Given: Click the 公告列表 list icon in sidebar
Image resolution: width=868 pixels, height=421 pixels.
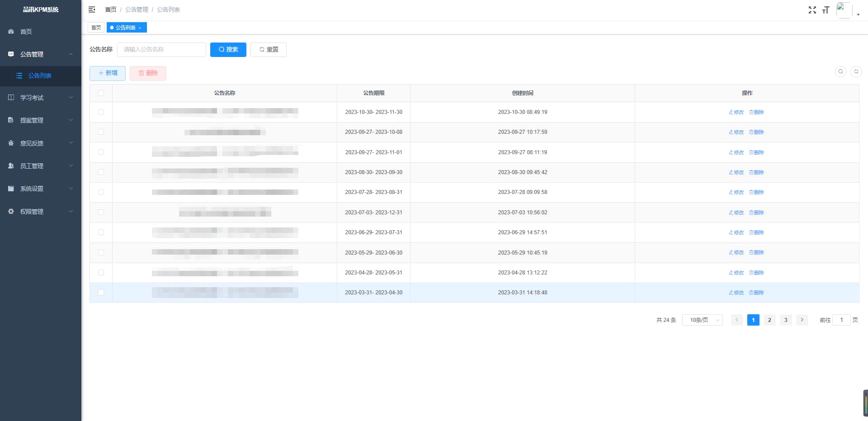Looking at the screenshot, I should coord(19,76).
